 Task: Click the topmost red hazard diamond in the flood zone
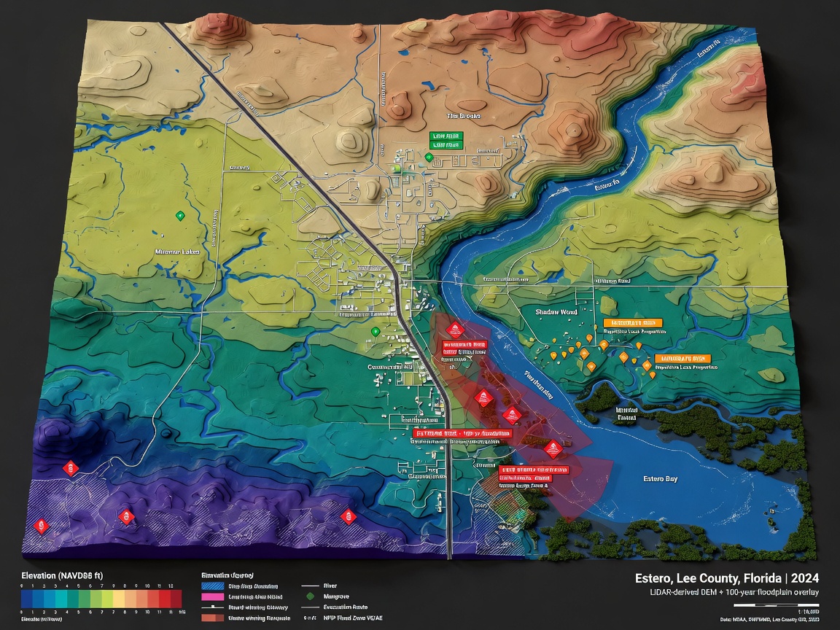pos(455,329)
